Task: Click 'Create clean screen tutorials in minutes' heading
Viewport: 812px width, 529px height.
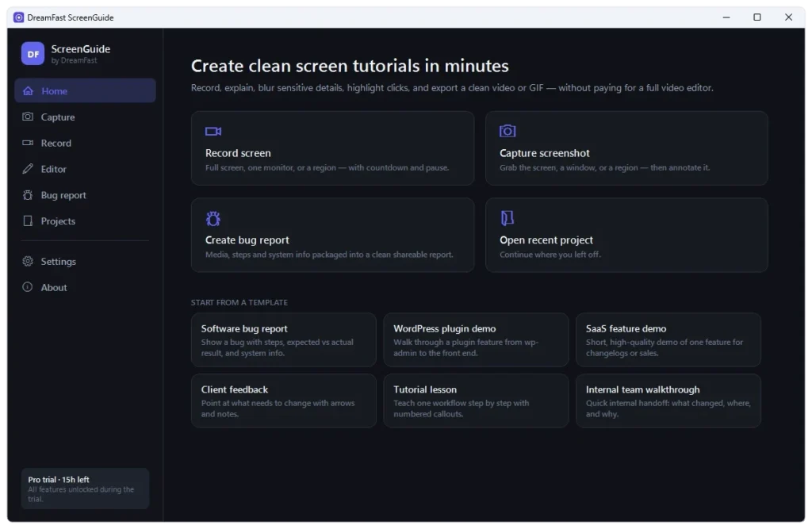Action: tap(350, 66)
